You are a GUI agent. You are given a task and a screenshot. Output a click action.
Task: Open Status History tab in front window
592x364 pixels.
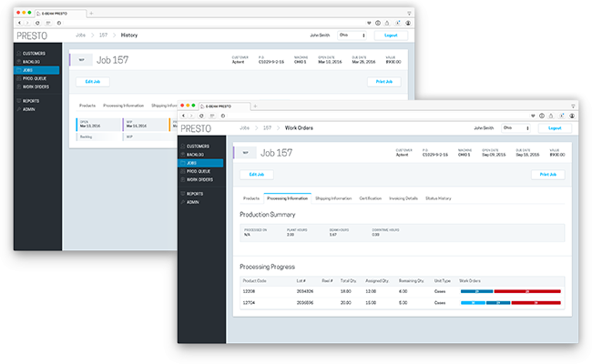(x=438, y=198)
